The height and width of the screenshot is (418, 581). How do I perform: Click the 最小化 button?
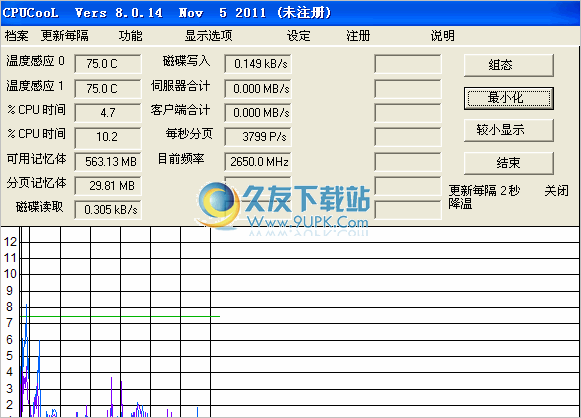[509, 98]
